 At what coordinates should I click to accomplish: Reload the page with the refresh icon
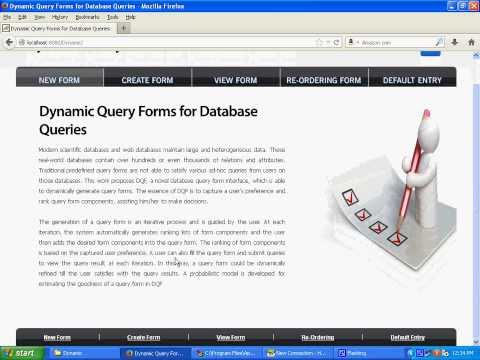pos(336,42)
